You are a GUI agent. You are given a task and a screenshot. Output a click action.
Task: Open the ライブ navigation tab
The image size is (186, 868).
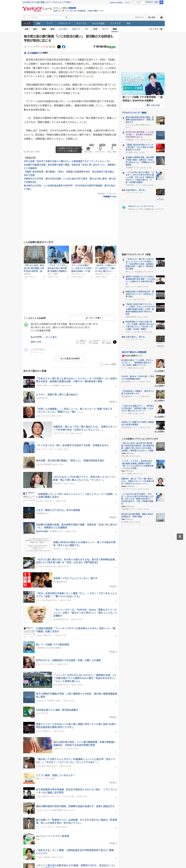pos(49,24)
